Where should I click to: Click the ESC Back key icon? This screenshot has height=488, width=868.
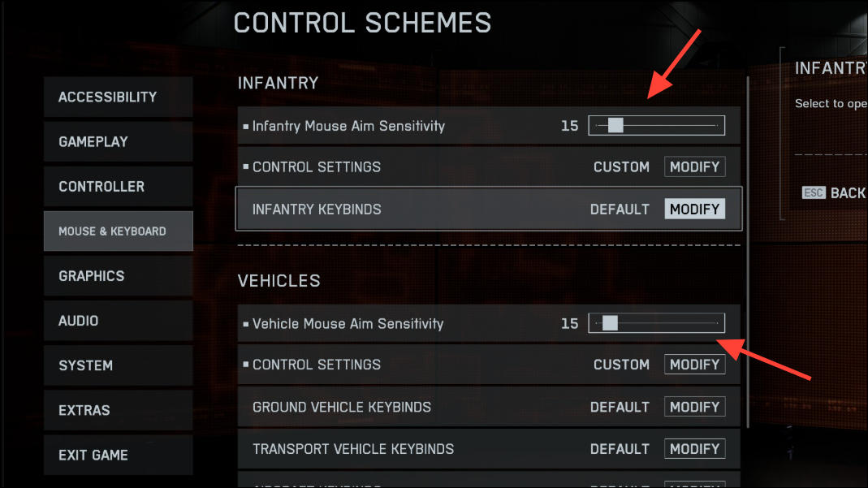pos(814,192)
